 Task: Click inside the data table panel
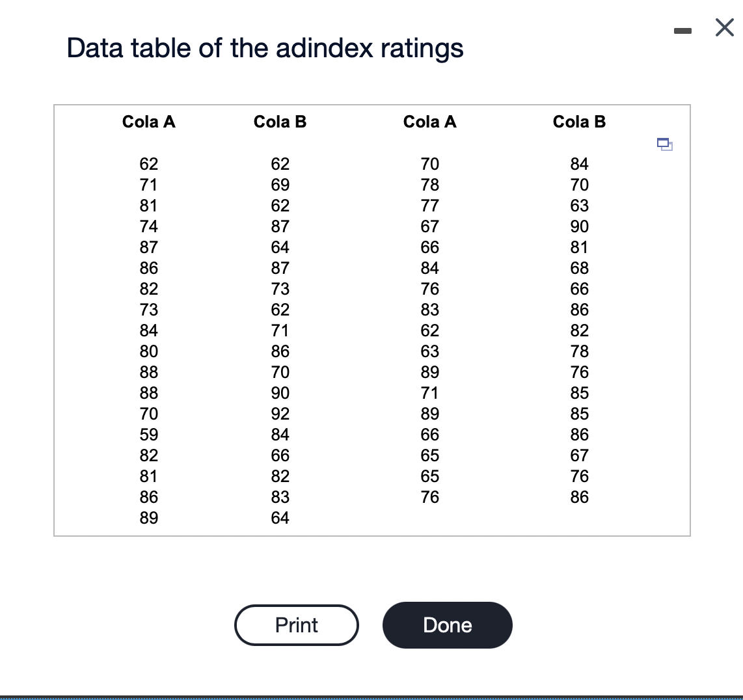pos(371,319)
